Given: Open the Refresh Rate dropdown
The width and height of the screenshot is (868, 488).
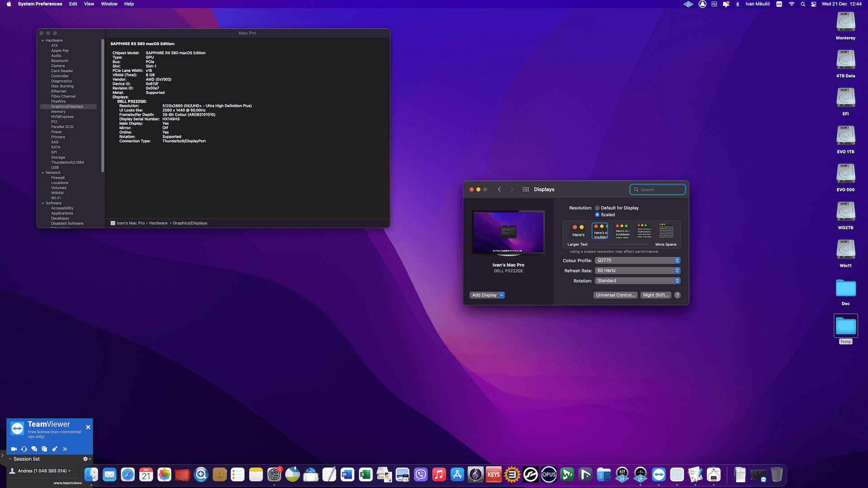Looking at the screenshot, I should (x=637, y=271).
